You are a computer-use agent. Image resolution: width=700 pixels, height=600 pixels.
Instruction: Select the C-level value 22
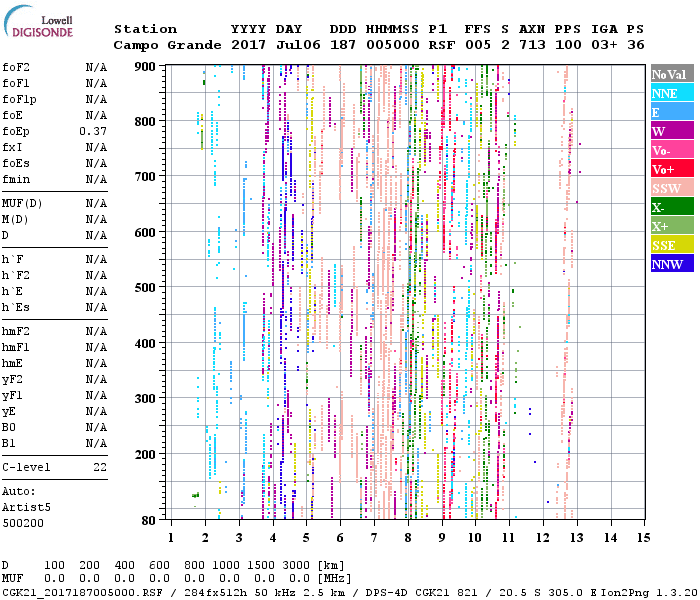point(100,467)
